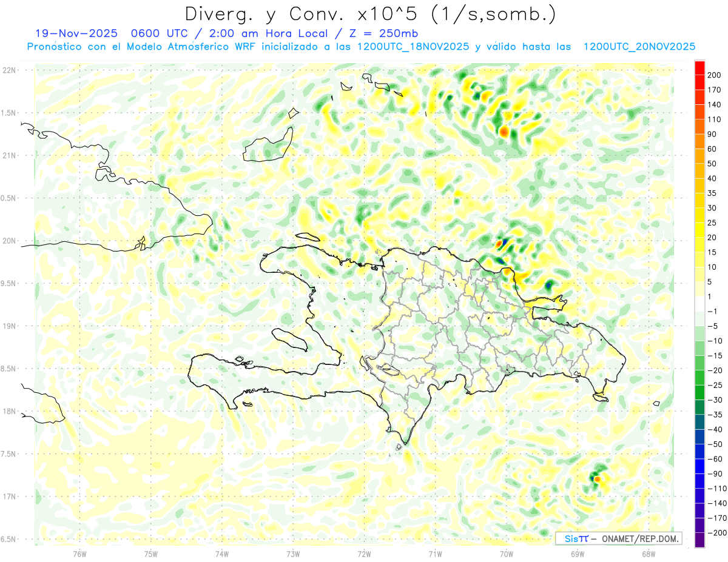
Task: Click the '1.5N' latitude label
Action: (8, 113)
